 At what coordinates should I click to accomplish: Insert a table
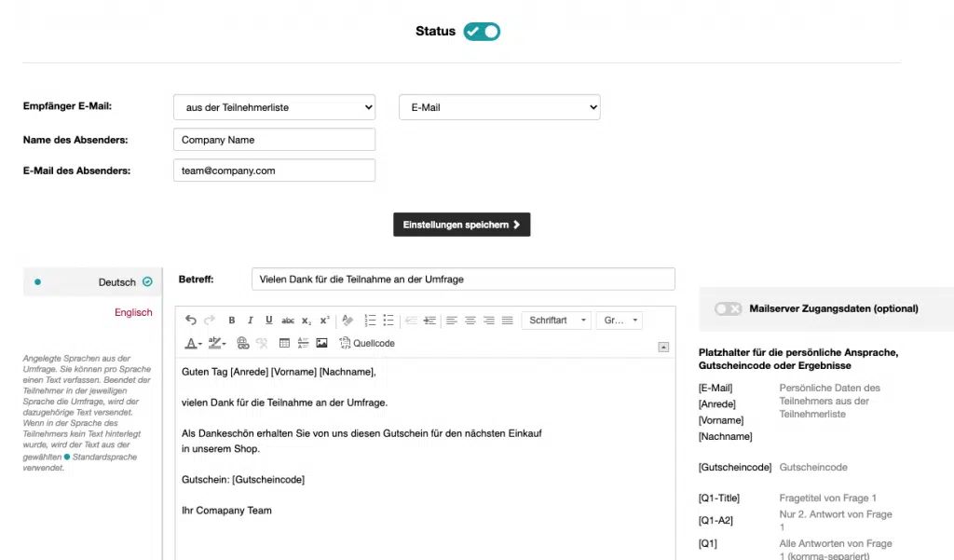[284, 343]
